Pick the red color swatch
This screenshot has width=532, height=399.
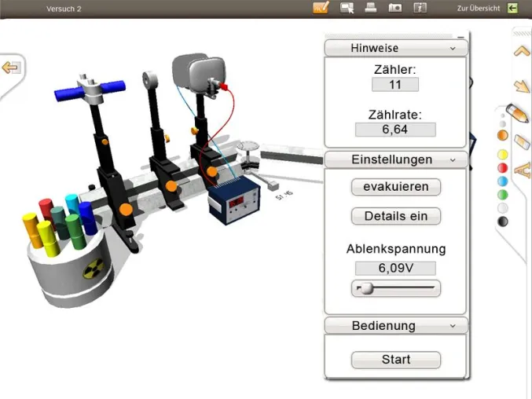pyautogui.click(x=502, y=168)
